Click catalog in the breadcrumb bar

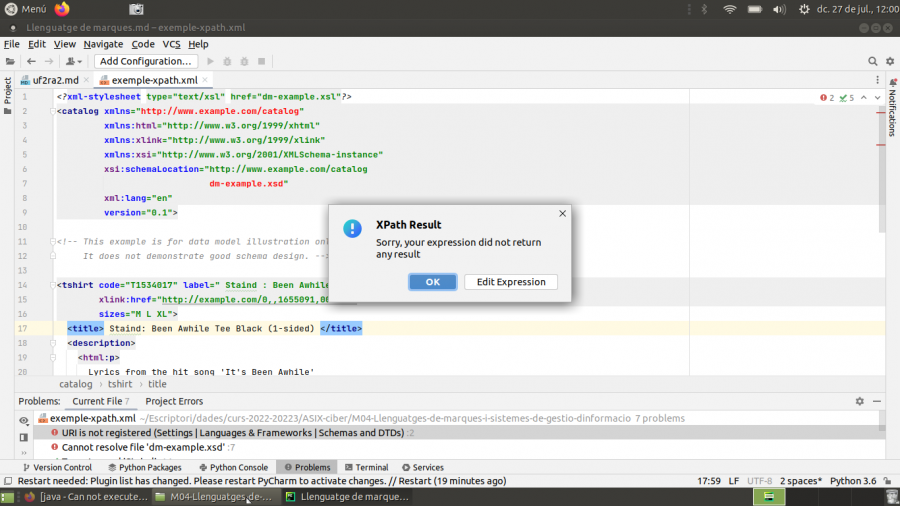click(76, 384)
